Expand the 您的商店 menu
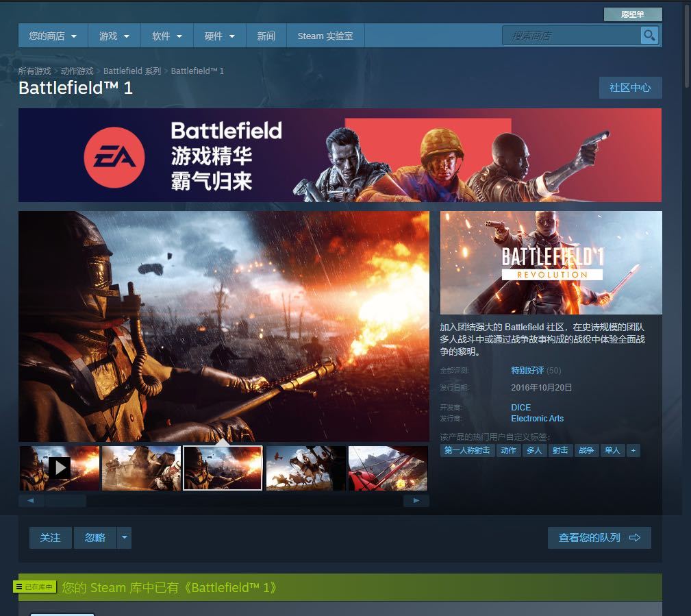The height and width of the screenshot is (616, 691). tap(53, 36)
